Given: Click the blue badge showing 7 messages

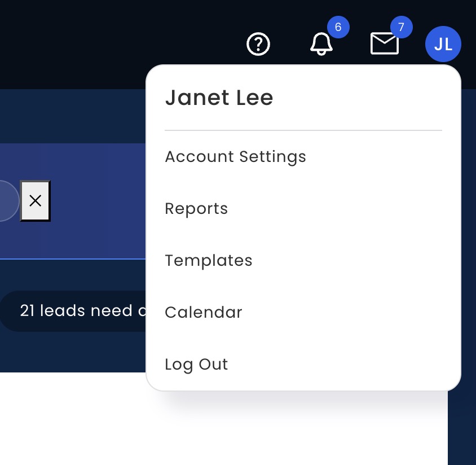Looking at the screenshot, I should pos(402,27).
